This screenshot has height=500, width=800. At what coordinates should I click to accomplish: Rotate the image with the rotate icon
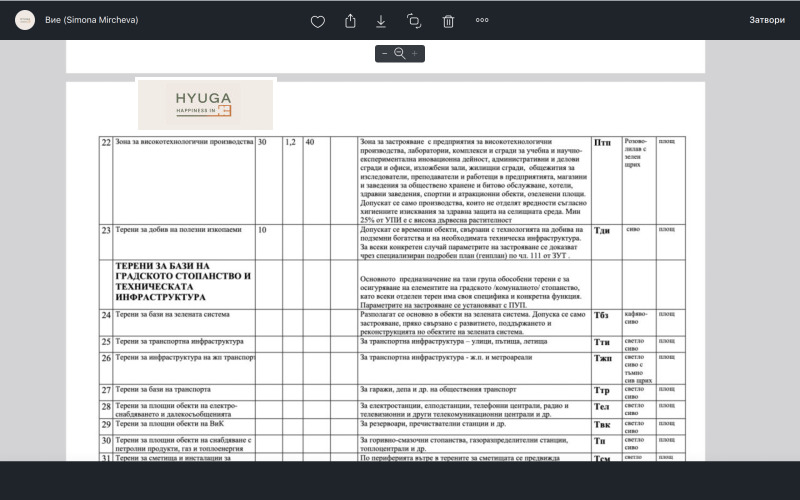click(414, 20)
